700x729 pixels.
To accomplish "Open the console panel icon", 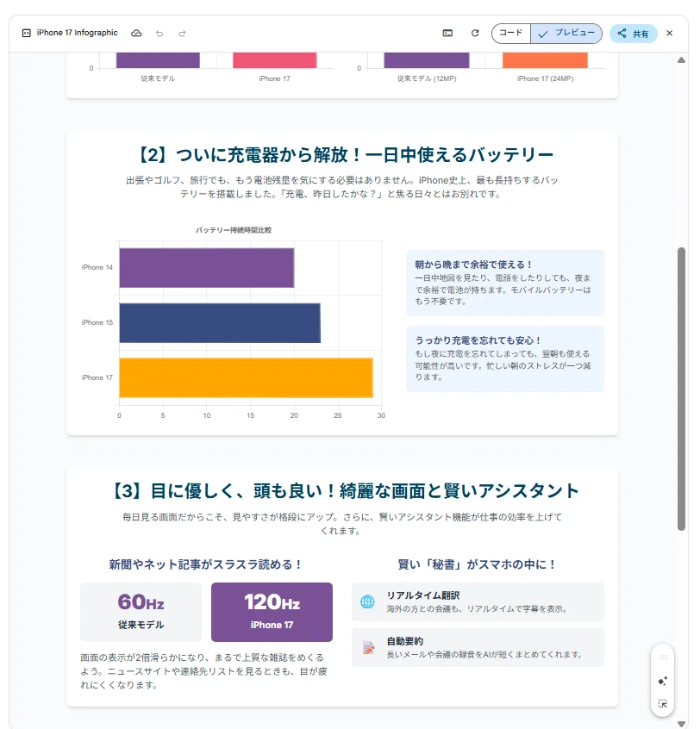I will point(447,33).
